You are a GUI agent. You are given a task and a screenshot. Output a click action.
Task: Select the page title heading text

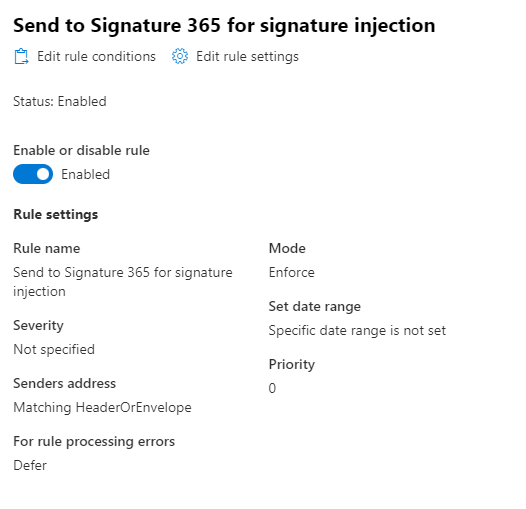(224, 25)
